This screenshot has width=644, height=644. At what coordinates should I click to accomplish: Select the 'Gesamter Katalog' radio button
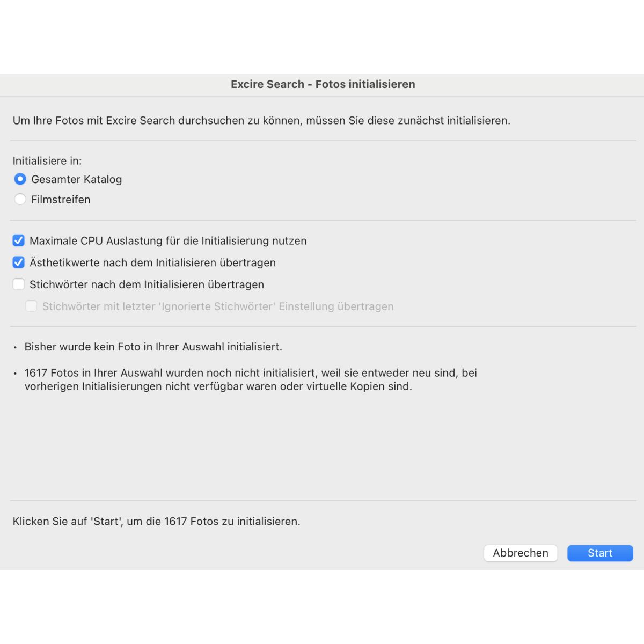click(x=20, y=179)
